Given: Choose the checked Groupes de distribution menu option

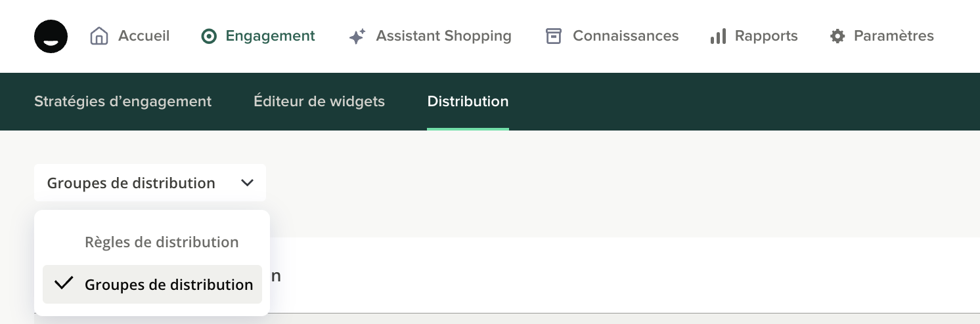Looking at the screenshot, I should pyautogui.click(x=169, y=285).
